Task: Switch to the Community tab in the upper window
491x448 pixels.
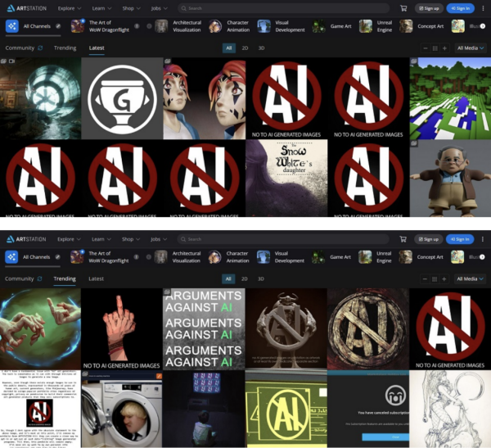Action: click(20, 48)
